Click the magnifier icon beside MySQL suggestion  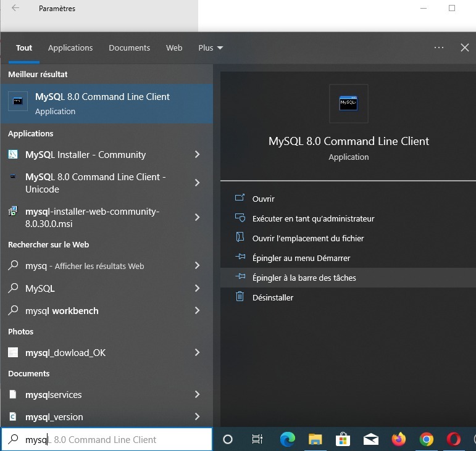point(13,288)
